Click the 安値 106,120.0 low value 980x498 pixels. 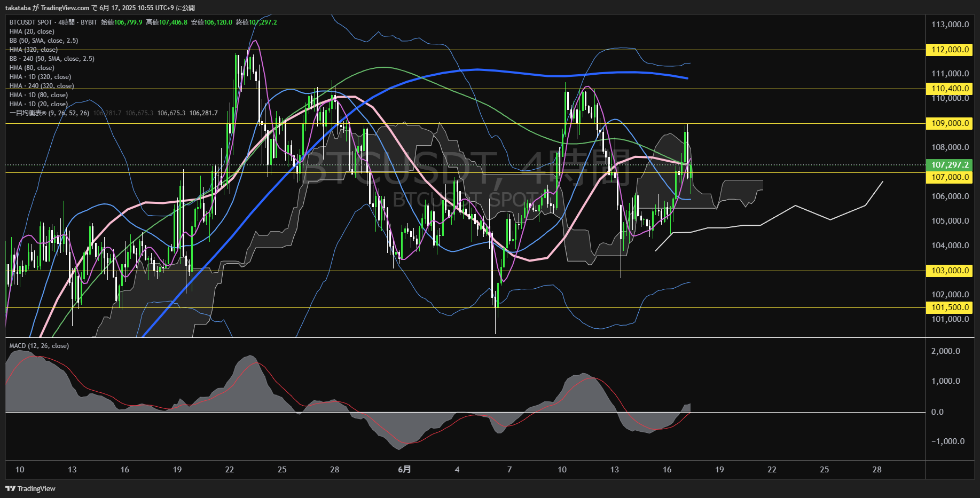[x=211, y=22]
